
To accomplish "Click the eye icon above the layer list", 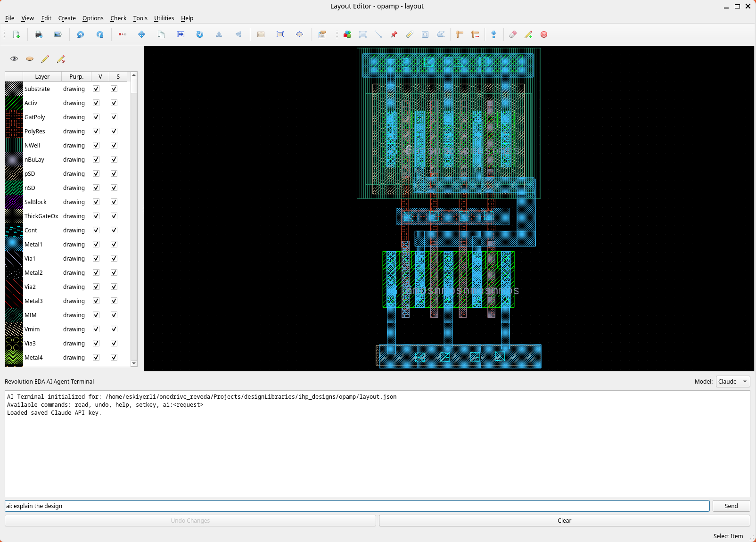I will [x=14, y=58].
